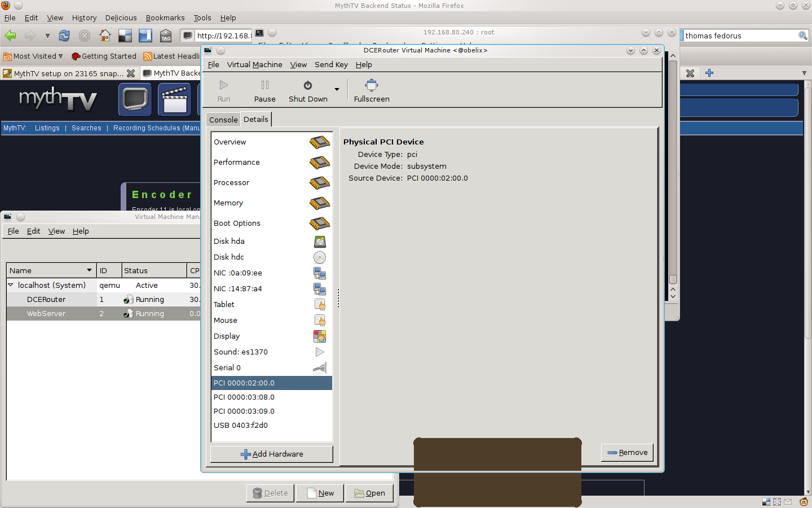The height and width of the screenshot is (508, 812).
Task: Select Sound: es1370 device
Action: coord(271,352)
